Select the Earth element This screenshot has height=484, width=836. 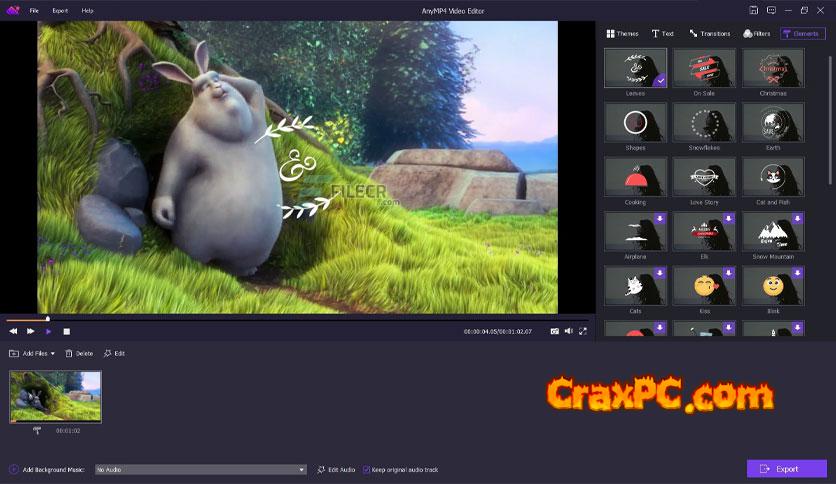(x=773, y=123)
